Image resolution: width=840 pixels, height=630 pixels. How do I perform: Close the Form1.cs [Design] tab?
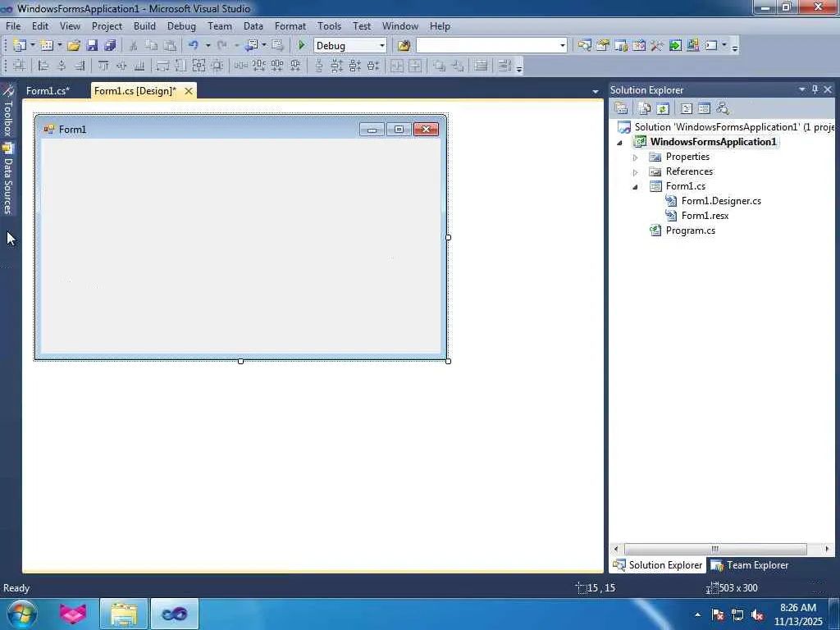(189, 91)
